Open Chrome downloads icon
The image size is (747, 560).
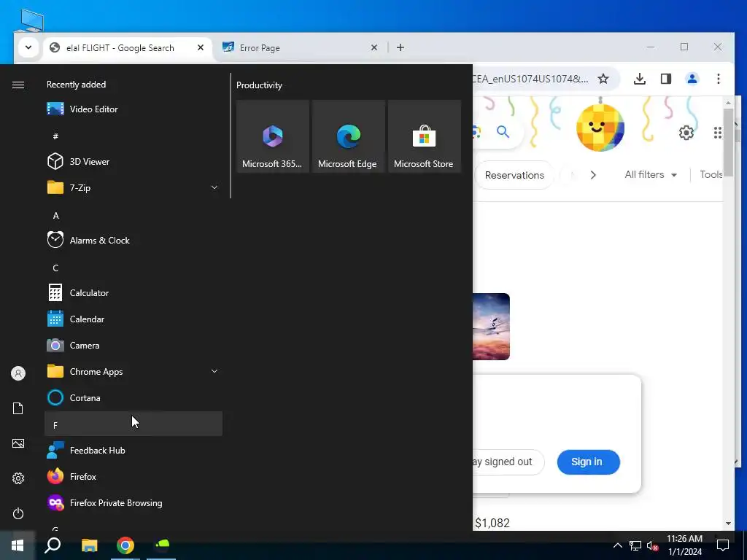pos(639,79)
